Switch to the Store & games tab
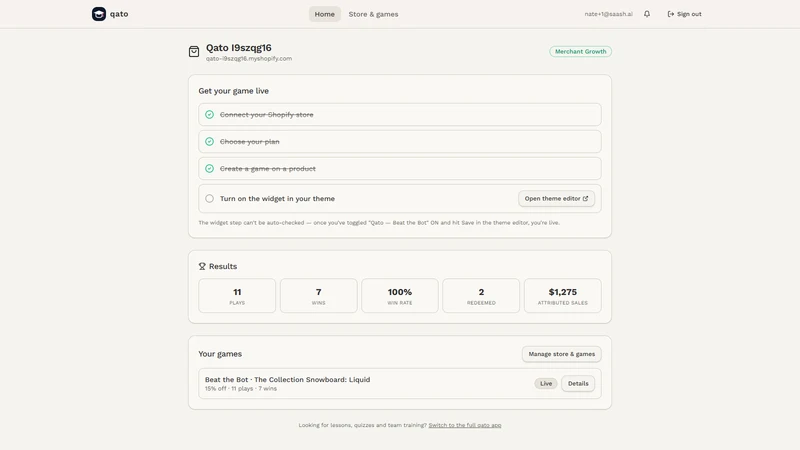800x450 pixels. point(373,14)
